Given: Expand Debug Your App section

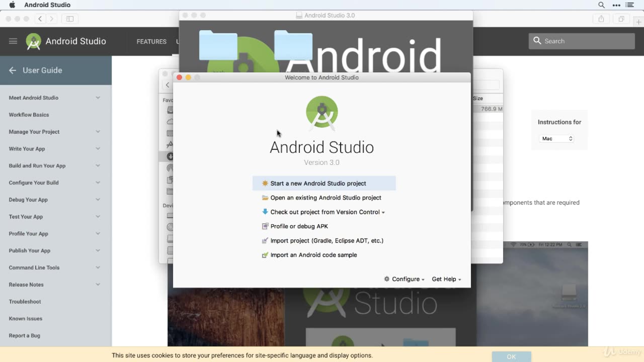Looking at the screenshot, I should point(98,200).
